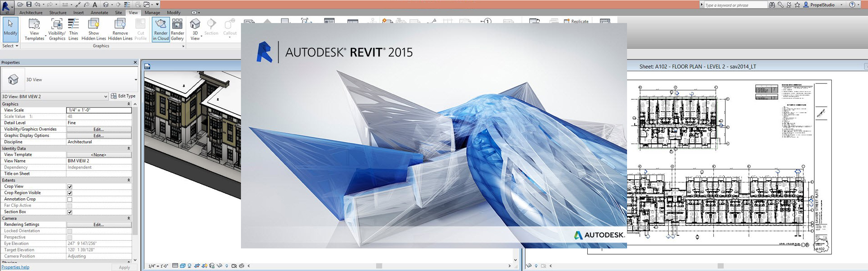
Task: Toggle Thin Lines tool
Action: 73,29
